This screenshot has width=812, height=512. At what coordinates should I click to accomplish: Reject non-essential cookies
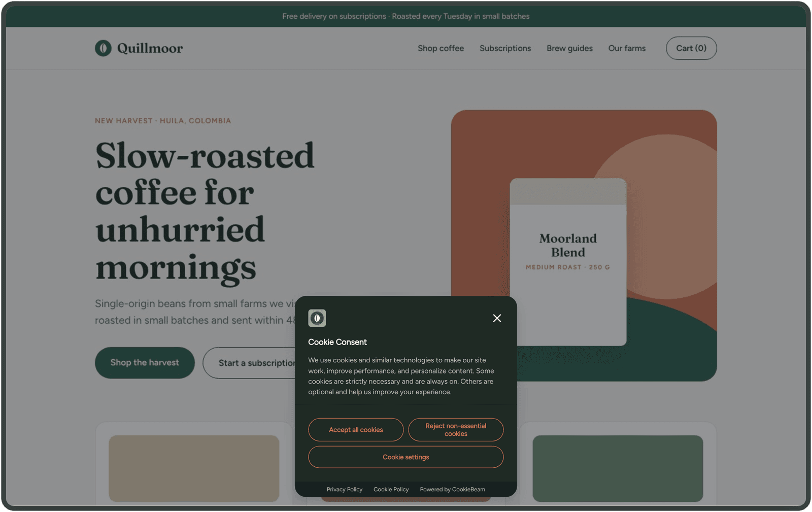pyautogui.click(x=456, y=430)
